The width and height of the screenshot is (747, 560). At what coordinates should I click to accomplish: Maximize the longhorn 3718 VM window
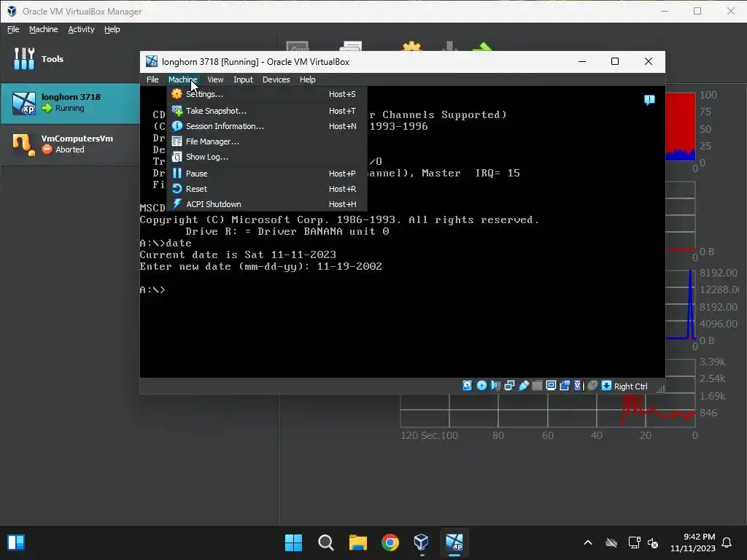(615, 61)
